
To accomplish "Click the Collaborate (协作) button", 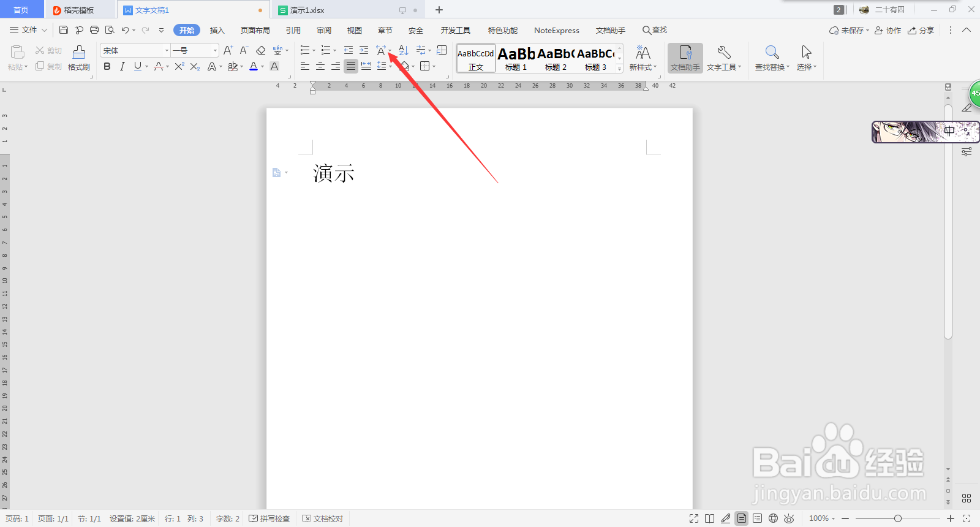I will (x=888, y=30).
